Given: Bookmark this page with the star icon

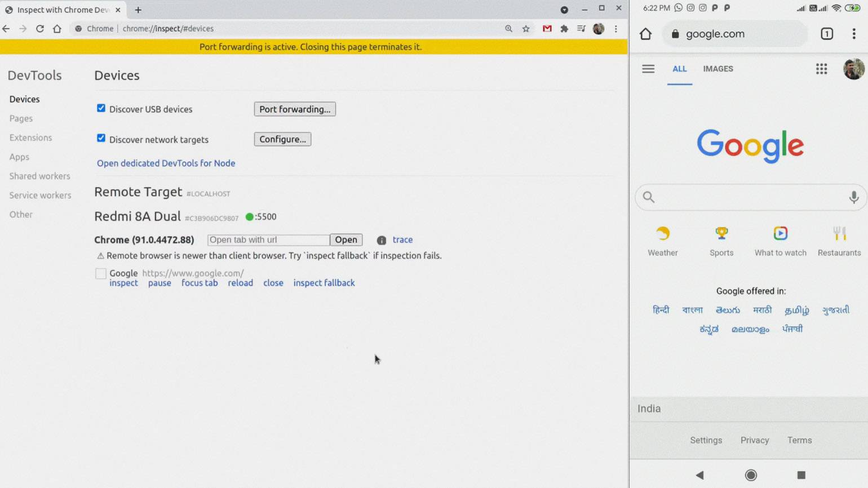Looking at the screenshot, I should point(526,29).
